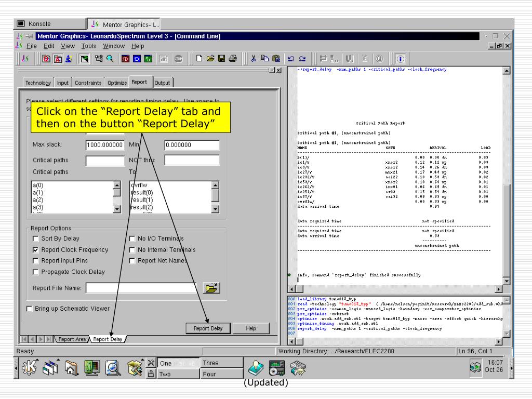532x399 pixels.
Task: Select the Report Delay bottom tab
Action: [108, 339]
